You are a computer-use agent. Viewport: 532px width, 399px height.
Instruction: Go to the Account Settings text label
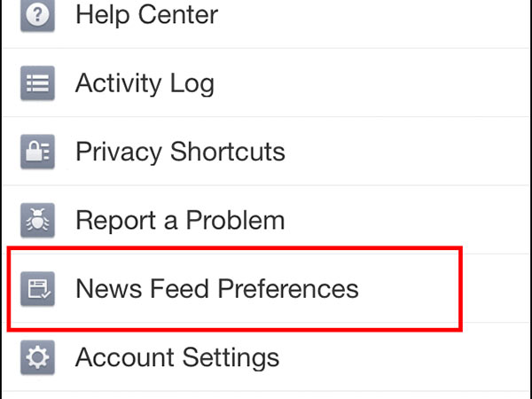(177, 358)
